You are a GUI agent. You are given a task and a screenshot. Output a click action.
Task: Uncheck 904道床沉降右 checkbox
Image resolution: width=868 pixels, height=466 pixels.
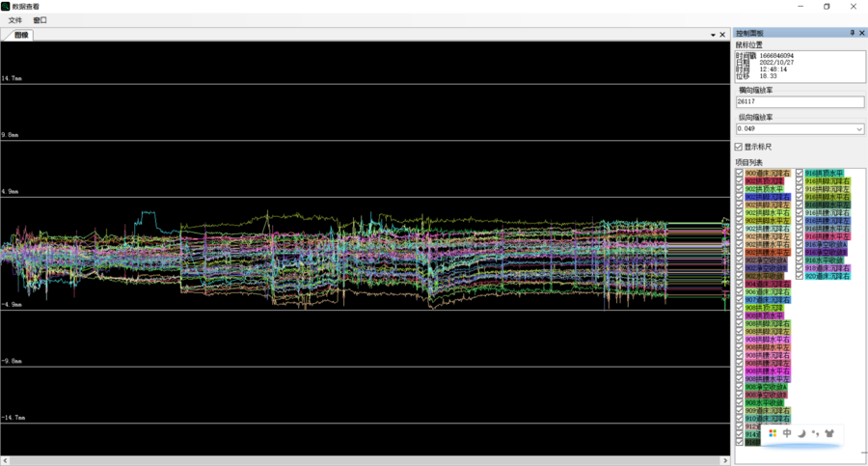[740, 284]
